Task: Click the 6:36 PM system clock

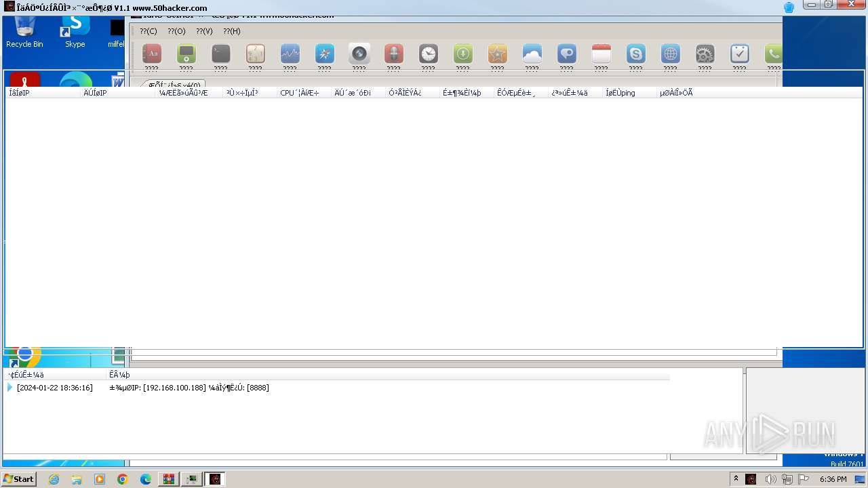Action: point(833,479)
